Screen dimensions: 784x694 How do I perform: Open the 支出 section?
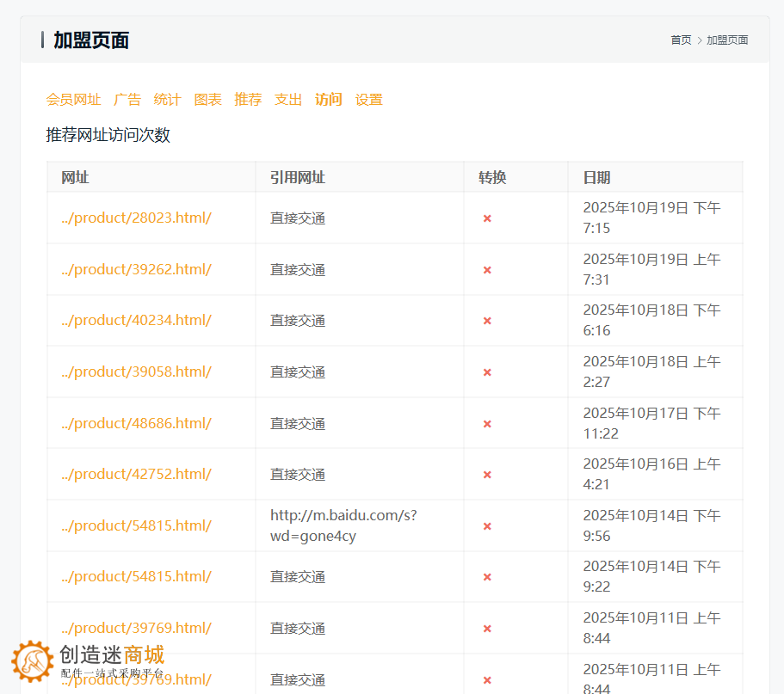point(287,99)
